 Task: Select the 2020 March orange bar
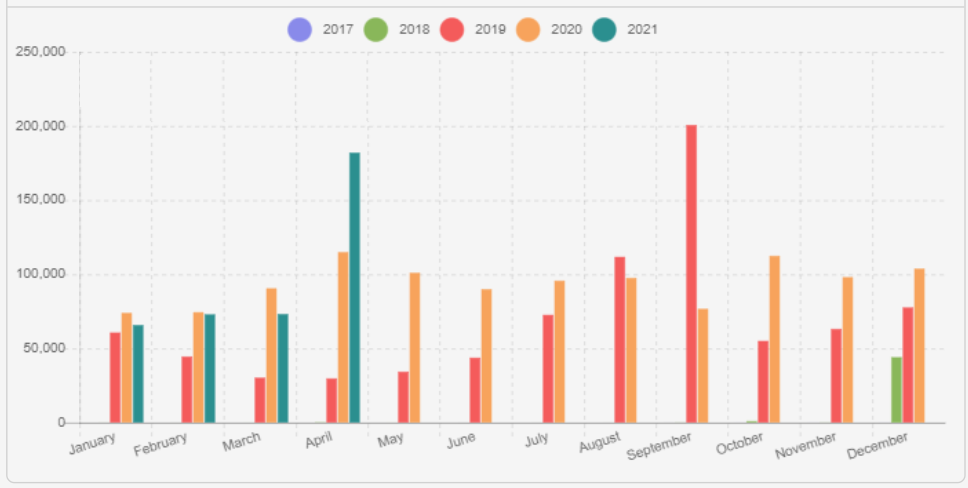click(x=272, y=356)
